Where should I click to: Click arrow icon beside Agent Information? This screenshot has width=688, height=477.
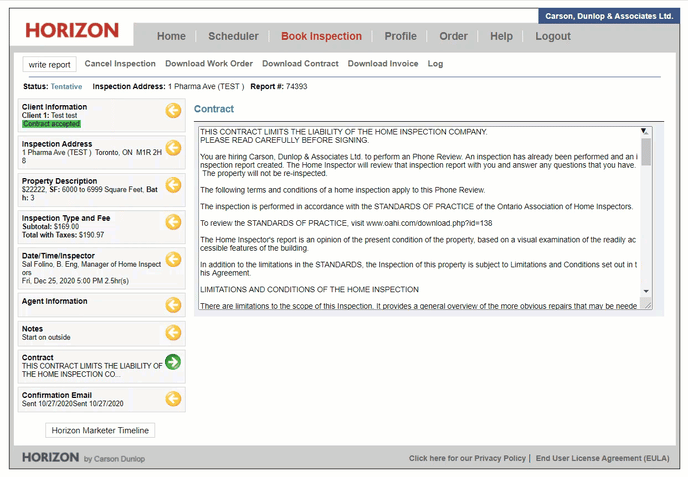point(173,304)
